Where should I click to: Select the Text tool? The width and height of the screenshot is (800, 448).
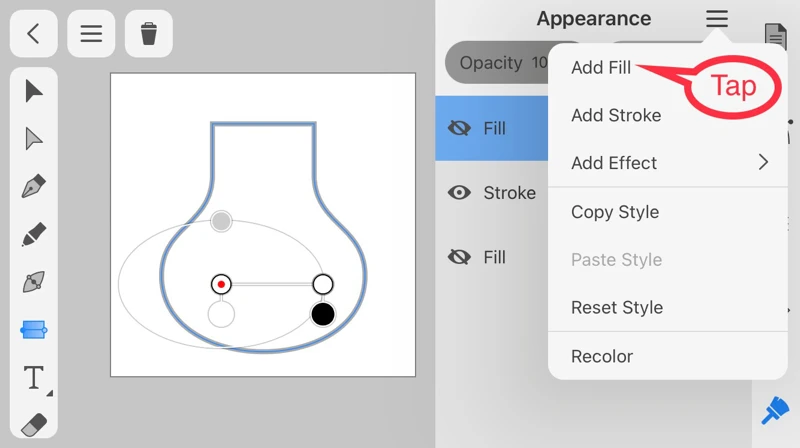click(x=34, y=377)
